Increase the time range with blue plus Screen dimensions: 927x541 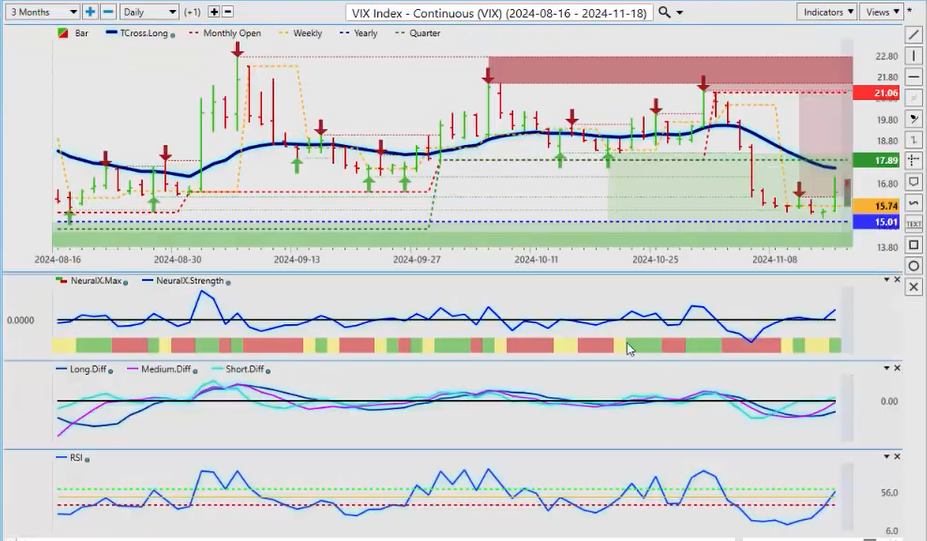91,12
